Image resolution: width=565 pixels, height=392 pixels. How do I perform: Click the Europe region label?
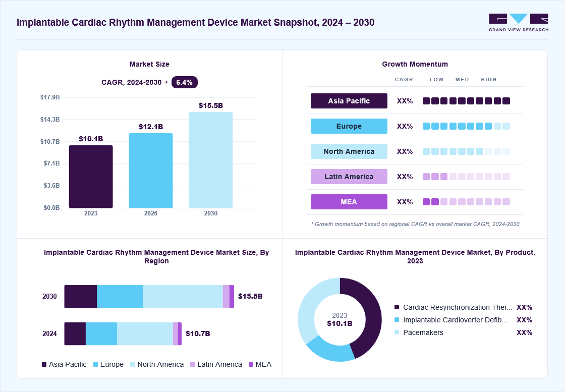click(x=349, y=126)
